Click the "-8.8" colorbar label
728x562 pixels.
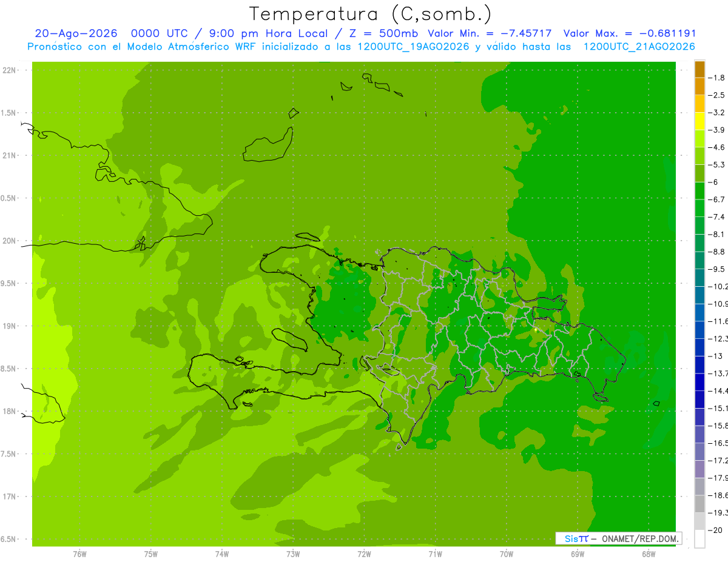(717, 252)
